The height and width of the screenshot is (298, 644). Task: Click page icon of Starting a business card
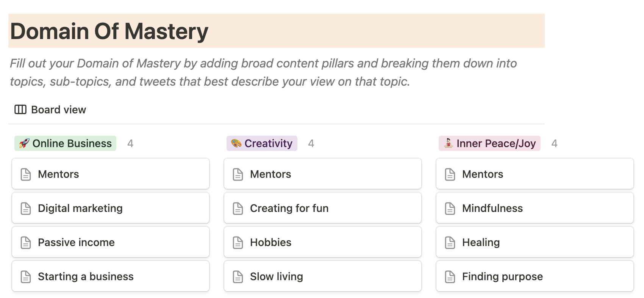pyautogui.click(x=26, y=276)
